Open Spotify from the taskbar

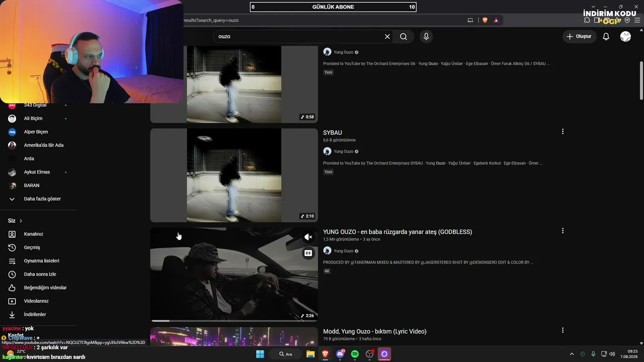[355, 354]
